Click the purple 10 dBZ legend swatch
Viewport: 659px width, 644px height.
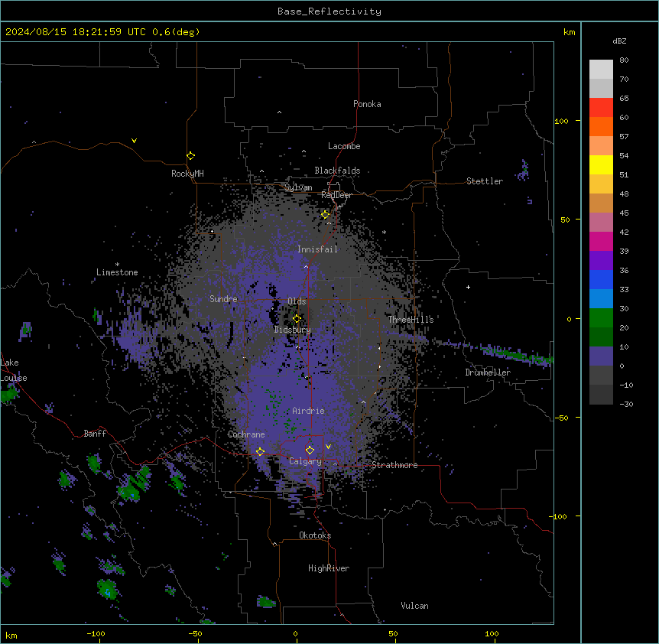(x=601, y=356)
